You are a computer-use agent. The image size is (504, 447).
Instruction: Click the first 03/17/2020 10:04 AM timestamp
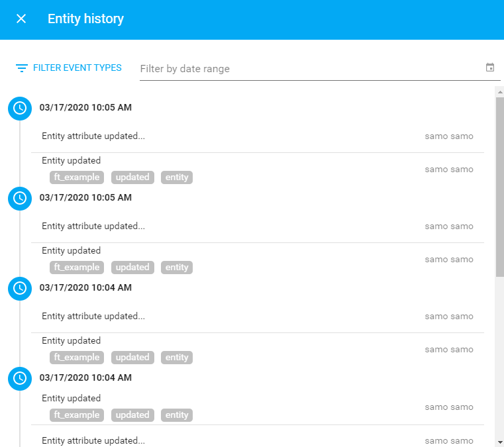85,287
